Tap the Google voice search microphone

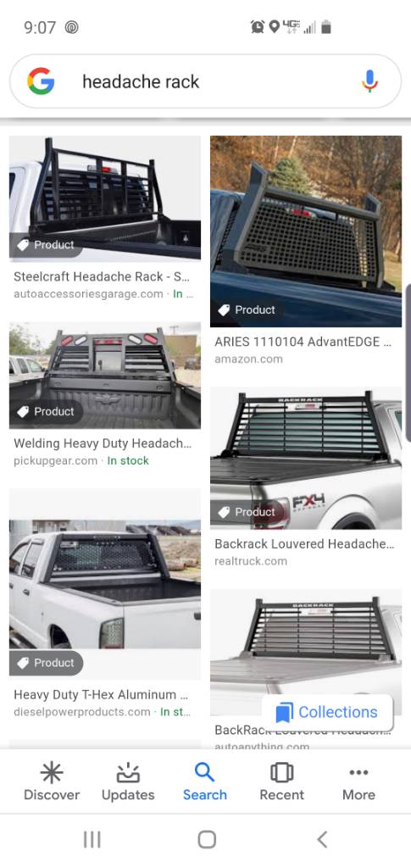[x=370, y=81]
